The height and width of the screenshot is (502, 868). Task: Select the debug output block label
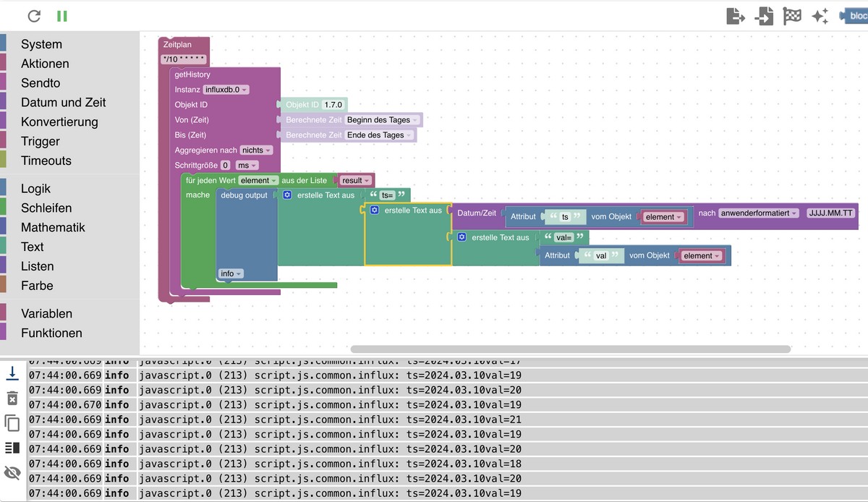244,195
